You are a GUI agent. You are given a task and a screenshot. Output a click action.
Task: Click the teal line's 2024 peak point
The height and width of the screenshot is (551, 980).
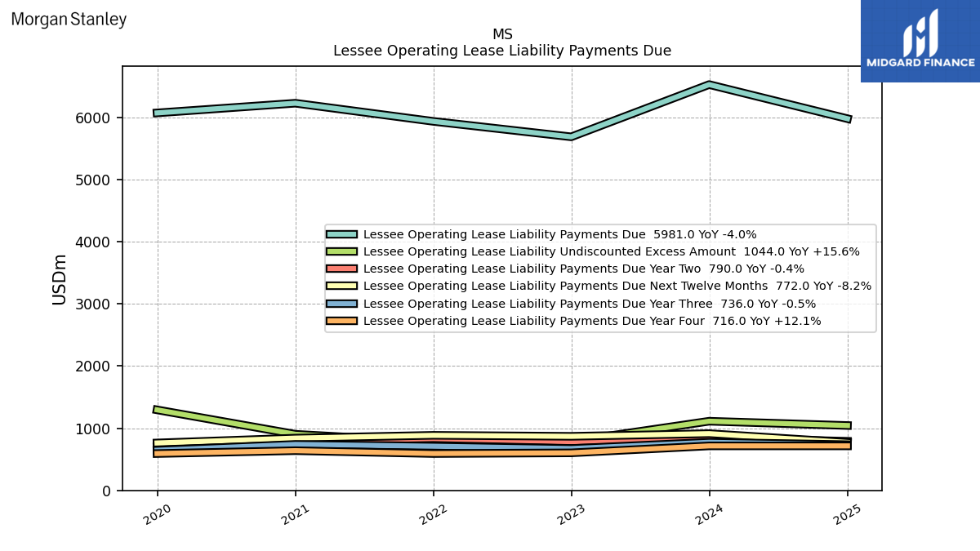click(x=709, y=84)
